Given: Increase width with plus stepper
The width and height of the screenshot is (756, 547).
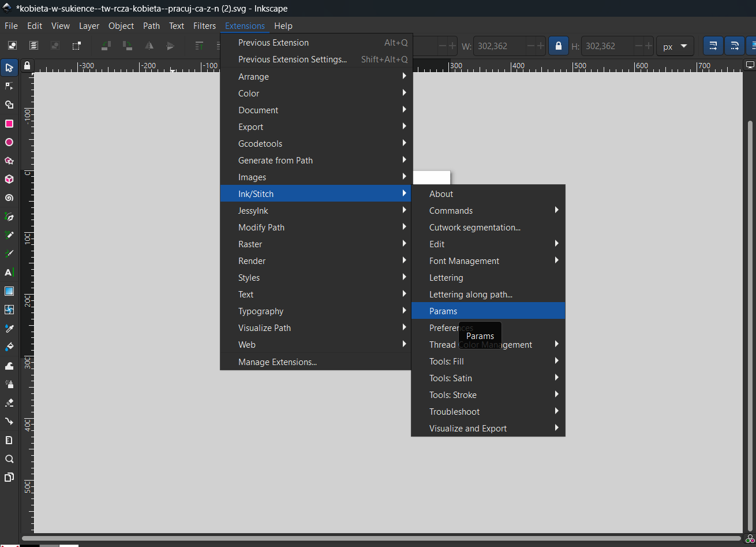Looking at the screenshot, I should click(540, 46).
